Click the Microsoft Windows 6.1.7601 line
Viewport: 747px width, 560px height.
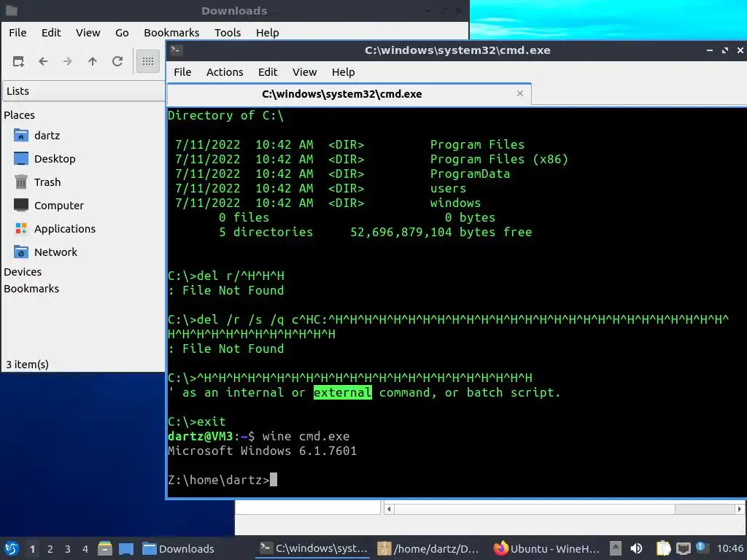[262, 451]
